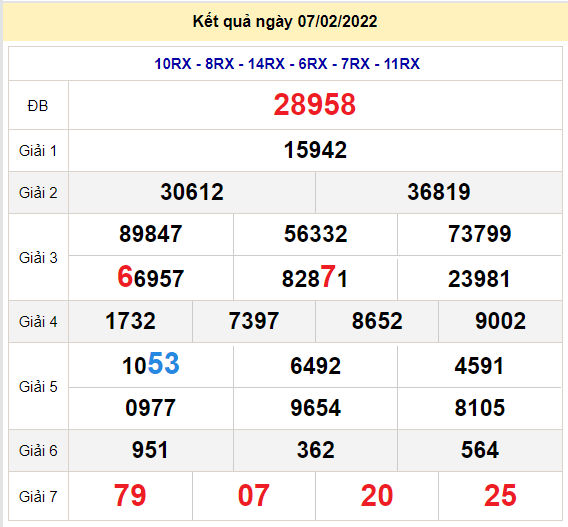Select the red number 79
The width and height of the screenshot is (568, 527).
click(x=130, y=495)
